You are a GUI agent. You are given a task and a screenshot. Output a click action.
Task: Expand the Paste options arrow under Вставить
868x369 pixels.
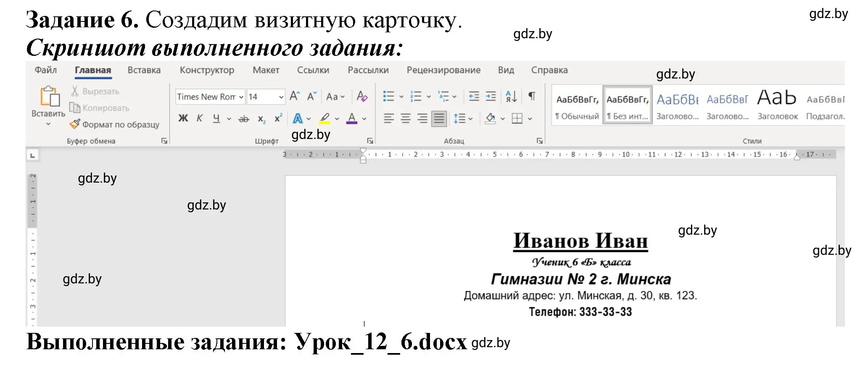point(48,124)
